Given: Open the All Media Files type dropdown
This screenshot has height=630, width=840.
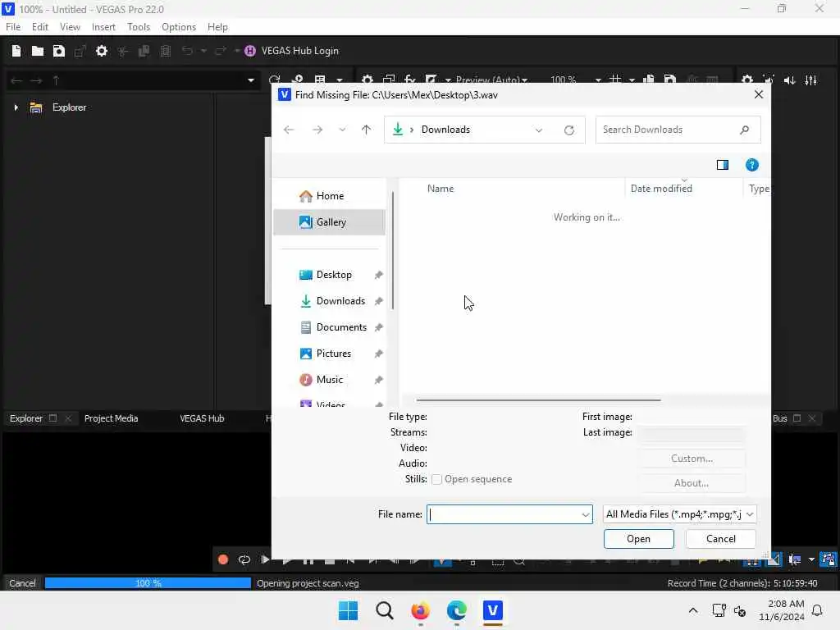Looking at the screenshot, I should point(750,514).
